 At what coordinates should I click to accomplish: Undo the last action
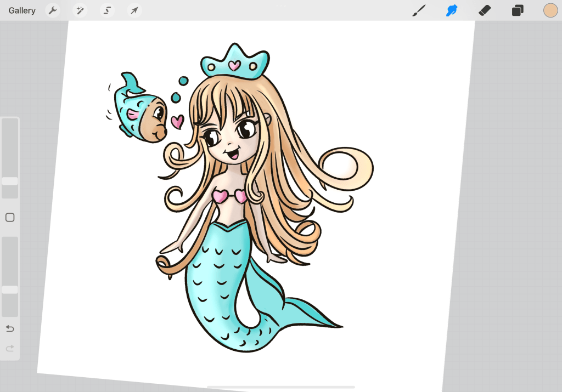[10, 328]
